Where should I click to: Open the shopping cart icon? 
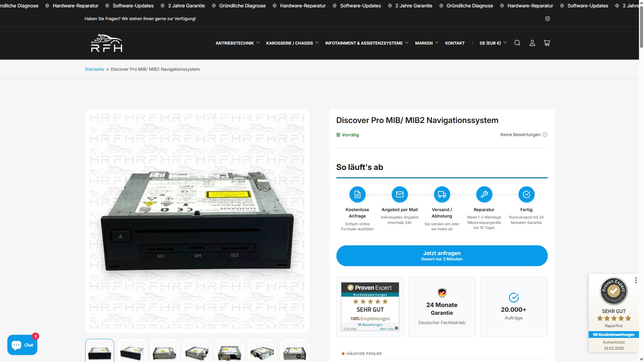[547, 43]
